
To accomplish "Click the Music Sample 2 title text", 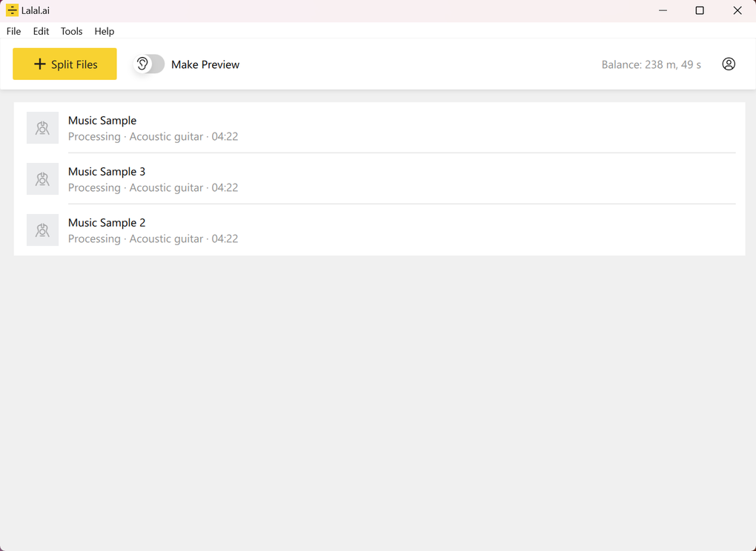I will coord(106,222).
